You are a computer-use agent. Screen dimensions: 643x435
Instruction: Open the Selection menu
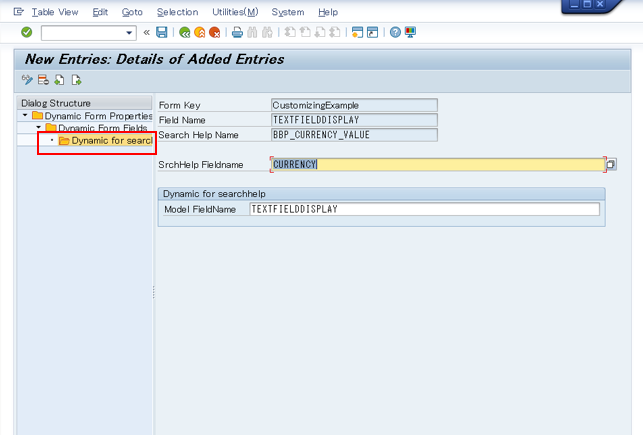177,12
